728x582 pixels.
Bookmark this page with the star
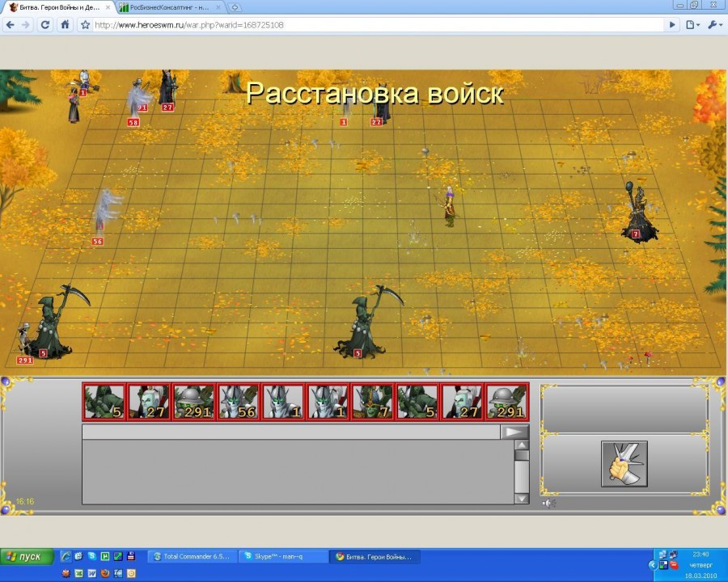pos(85,24)
